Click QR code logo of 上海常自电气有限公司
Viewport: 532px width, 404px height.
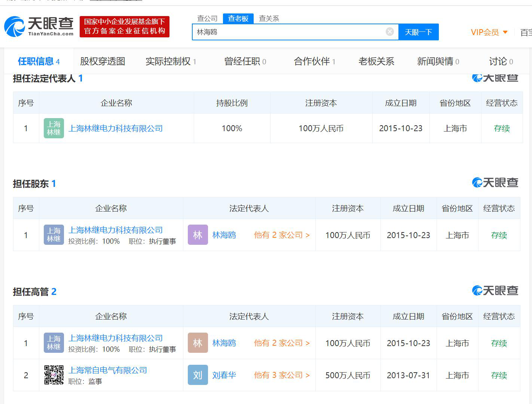tap(53, 375)
